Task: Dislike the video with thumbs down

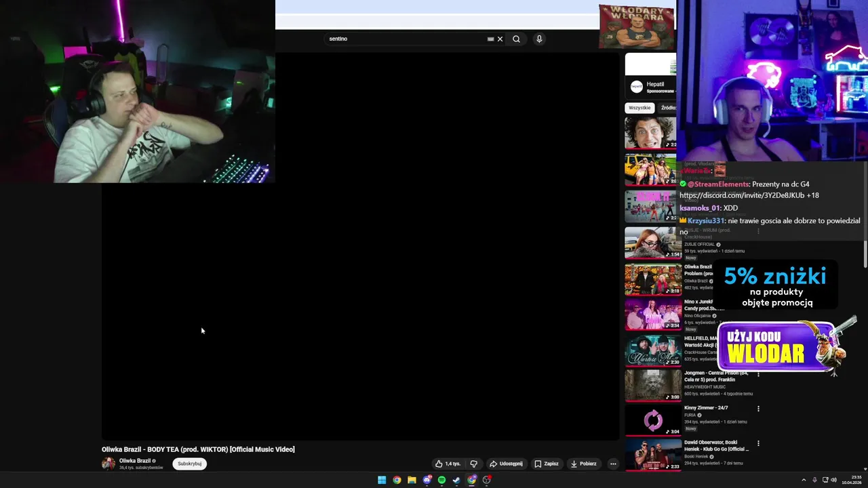Action: point(474,464)
